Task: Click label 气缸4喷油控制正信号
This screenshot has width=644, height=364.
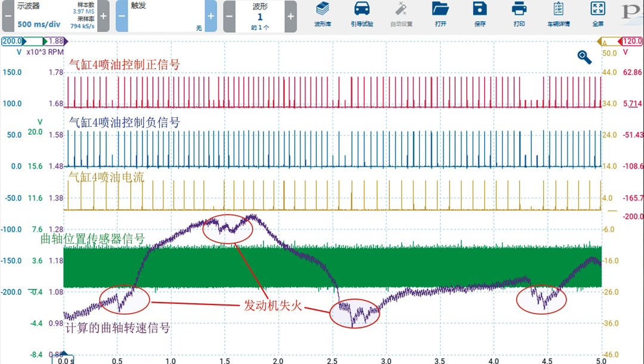Action: point(125,64)
